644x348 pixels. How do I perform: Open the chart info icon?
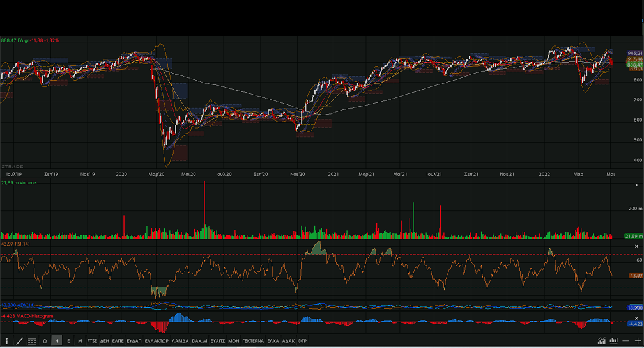[x=6, y=340]
